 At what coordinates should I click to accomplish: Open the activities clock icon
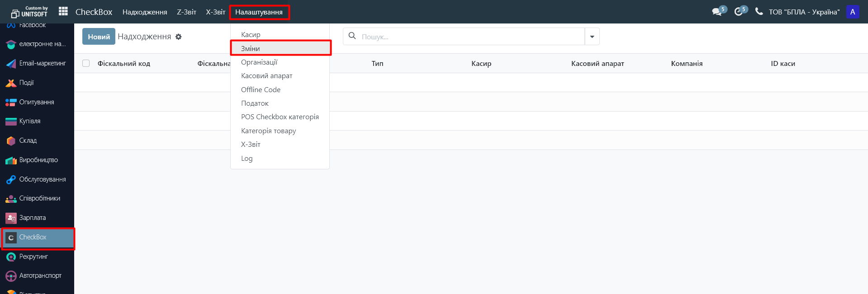click(x=738, y=12)
